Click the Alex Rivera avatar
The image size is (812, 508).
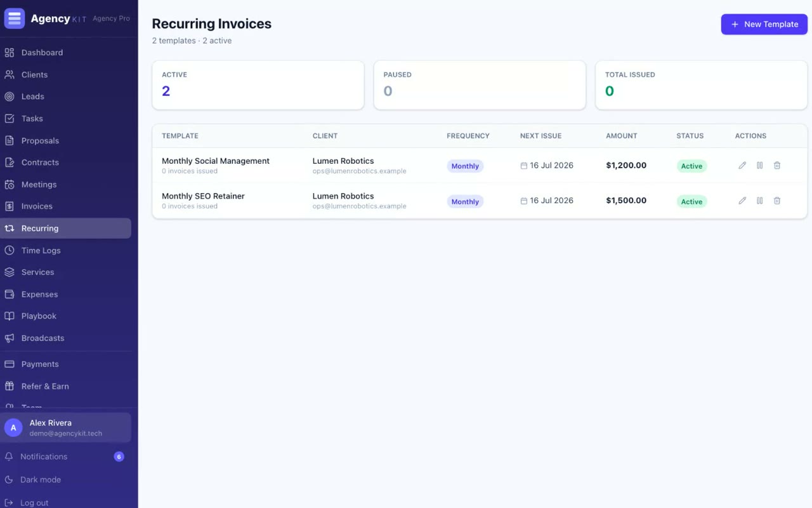click(13, 428)
